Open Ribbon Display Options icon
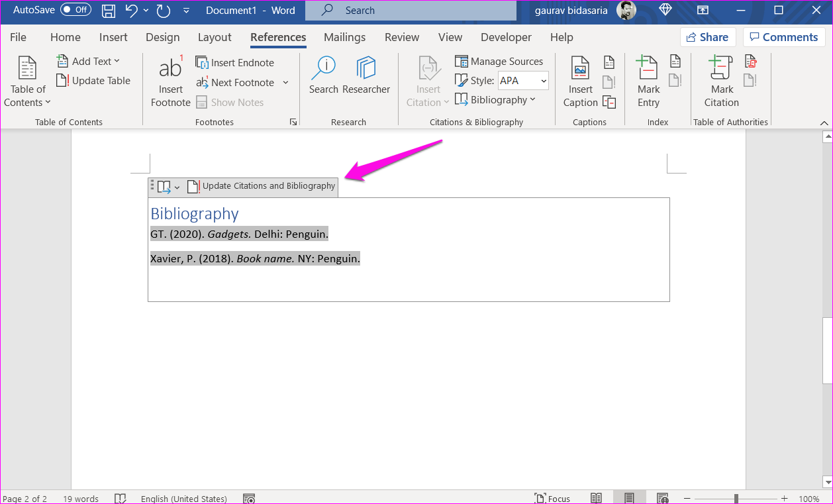833x504 pixels. click(x=703, y=10)
